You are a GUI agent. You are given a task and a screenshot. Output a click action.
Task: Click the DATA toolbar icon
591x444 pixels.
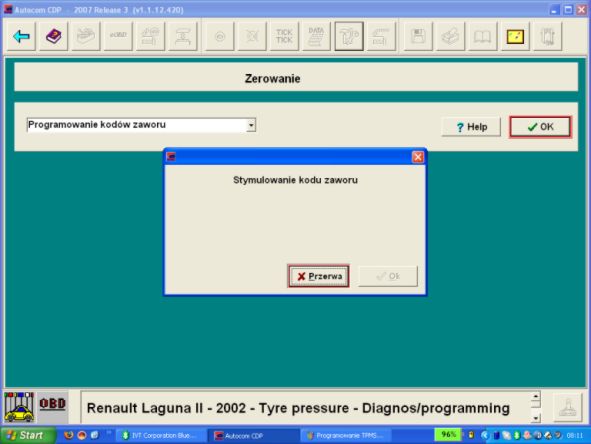click(316, 37)
